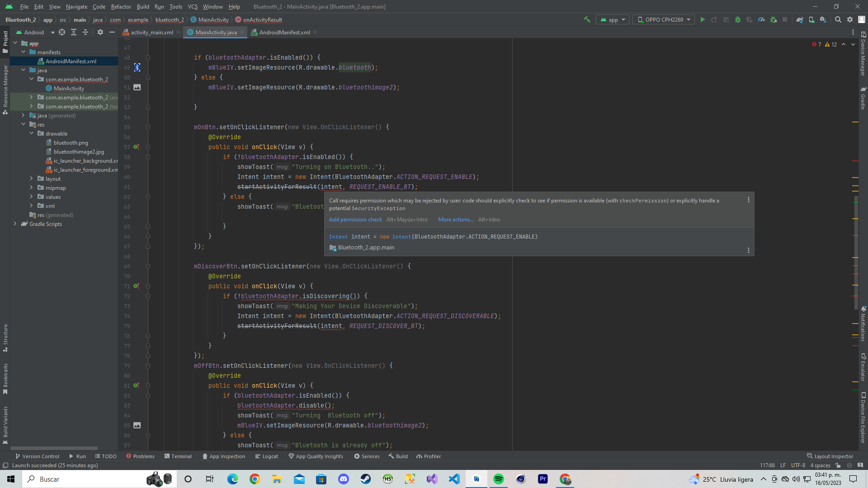Screen dimensions: 868x488
Task: Click the editor vertical scrollbar thumb
Action: (x=856, y=253)
